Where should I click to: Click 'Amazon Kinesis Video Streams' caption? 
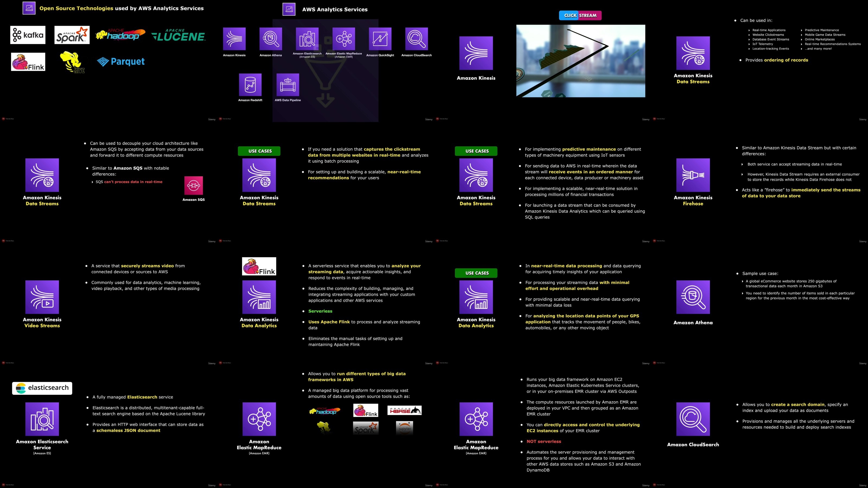tap(42, 322)
